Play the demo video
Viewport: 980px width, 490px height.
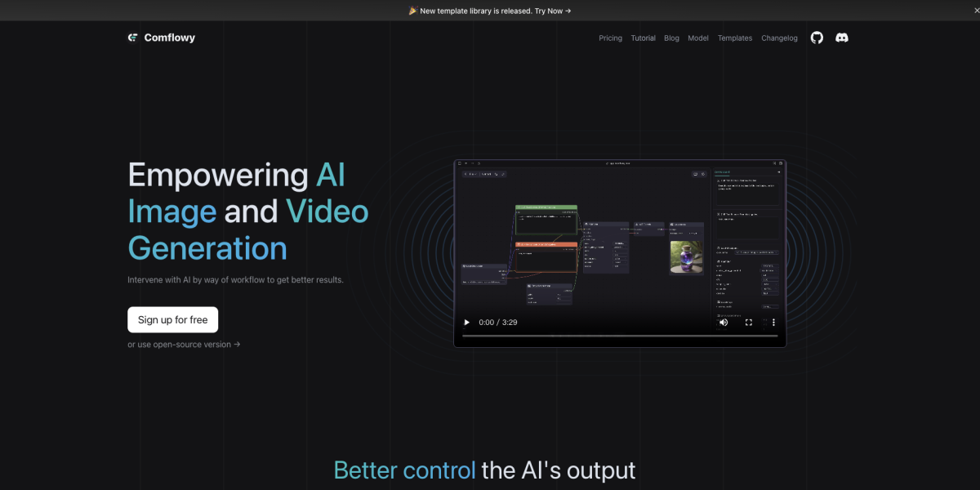[467, 323]
